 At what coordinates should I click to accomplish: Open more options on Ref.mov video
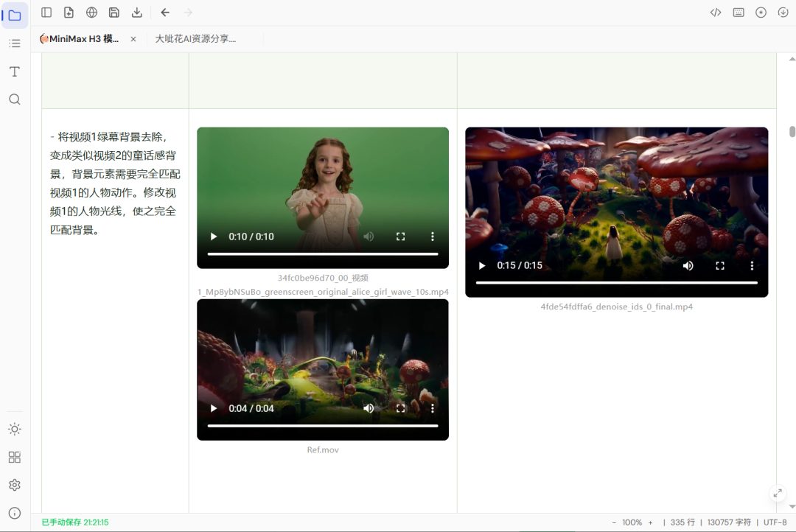click(433, 409)
